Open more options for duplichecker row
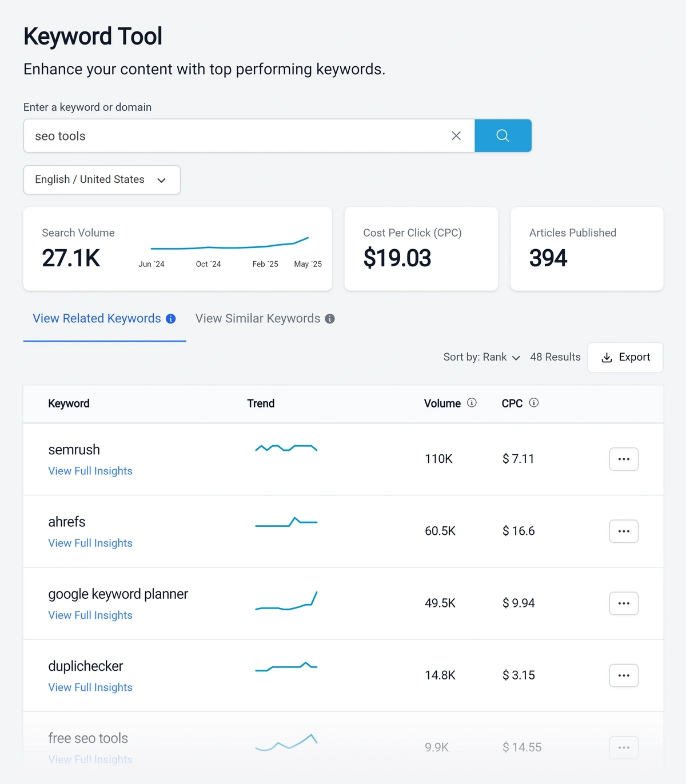 coord(624,675)
